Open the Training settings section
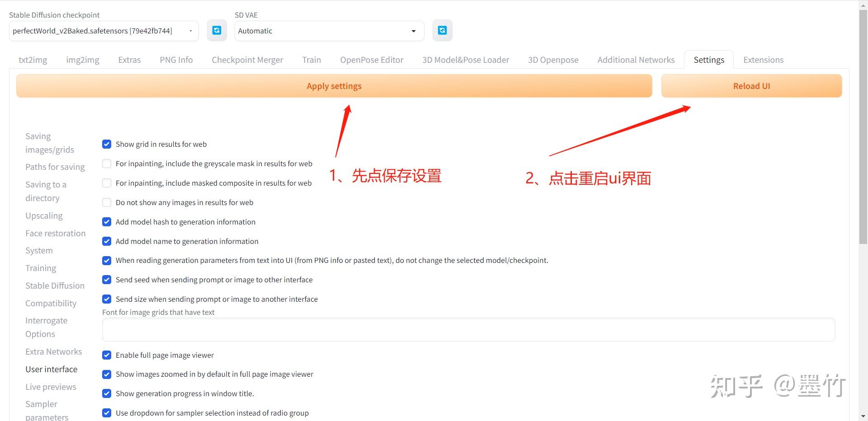 pos(41,268)
